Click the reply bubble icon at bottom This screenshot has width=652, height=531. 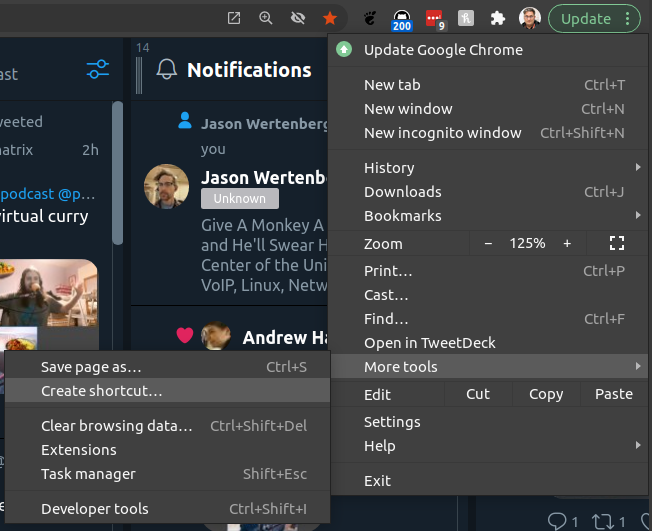coord(557,521)
